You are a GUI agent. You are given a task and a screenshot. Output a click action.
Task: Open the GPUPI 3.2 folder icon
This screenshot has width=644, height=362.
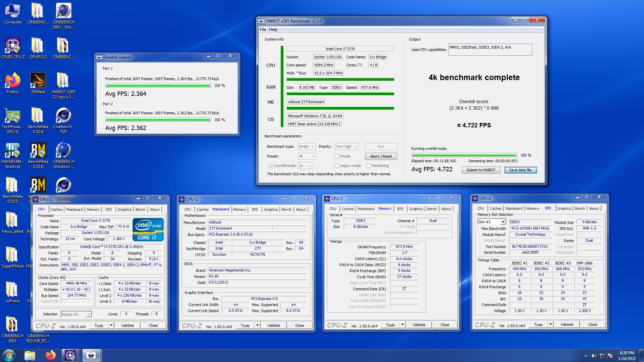(38, 48)
